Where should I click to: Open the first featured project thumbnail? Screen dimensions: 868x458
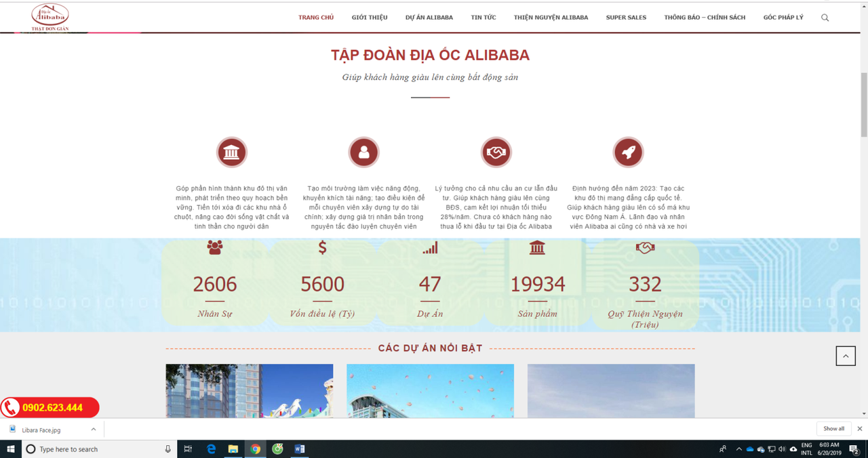(x=249, y=391)
